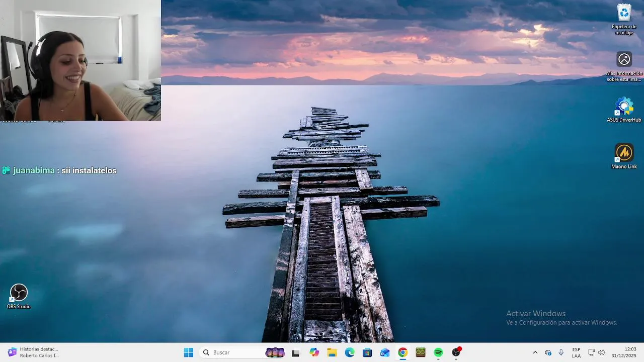The width and height of the screenshot is (644, 362).
Task: Select the OBS Studio desktop shortcut
Action: [19, 297]
